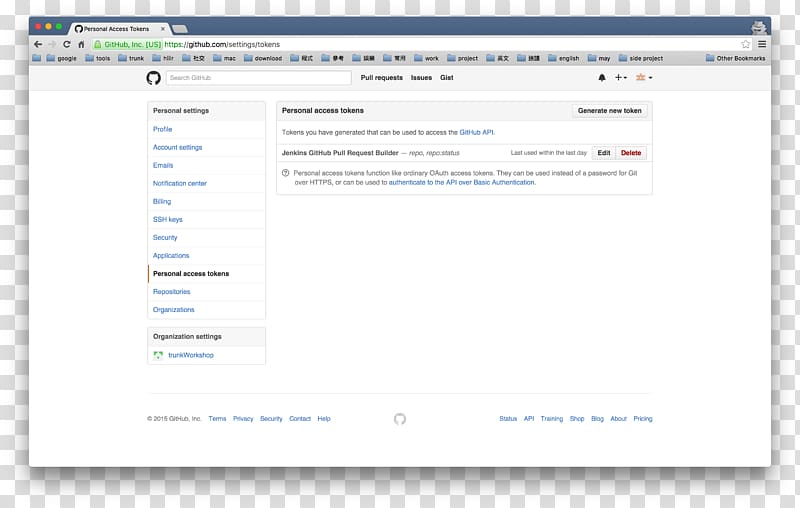Open Pull requests in header
800x508 pixels.
[382, 78]
